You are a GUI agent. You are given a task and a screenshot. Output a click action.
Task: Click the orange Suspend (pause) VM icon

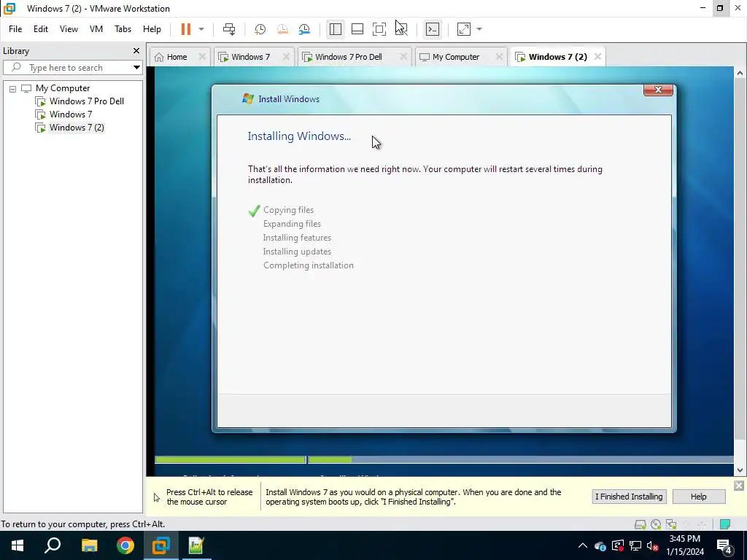[x=186, y=29]
